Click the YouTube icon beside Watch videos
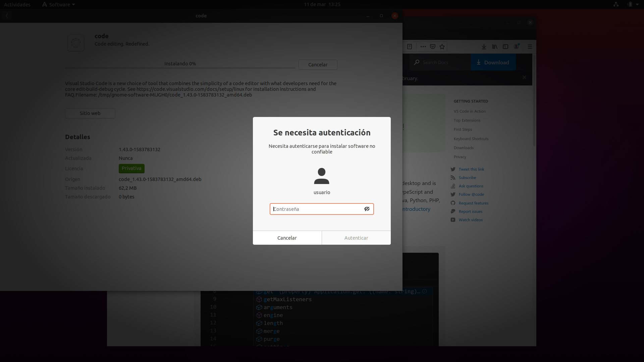The image size is (644, 362). point(453,220)
